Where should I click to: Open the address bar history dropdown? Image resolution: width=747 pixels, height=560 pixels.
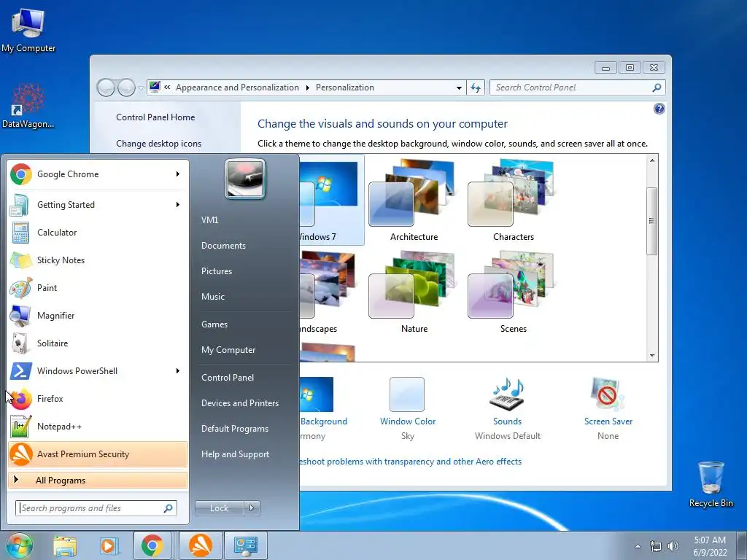[459, 87]
